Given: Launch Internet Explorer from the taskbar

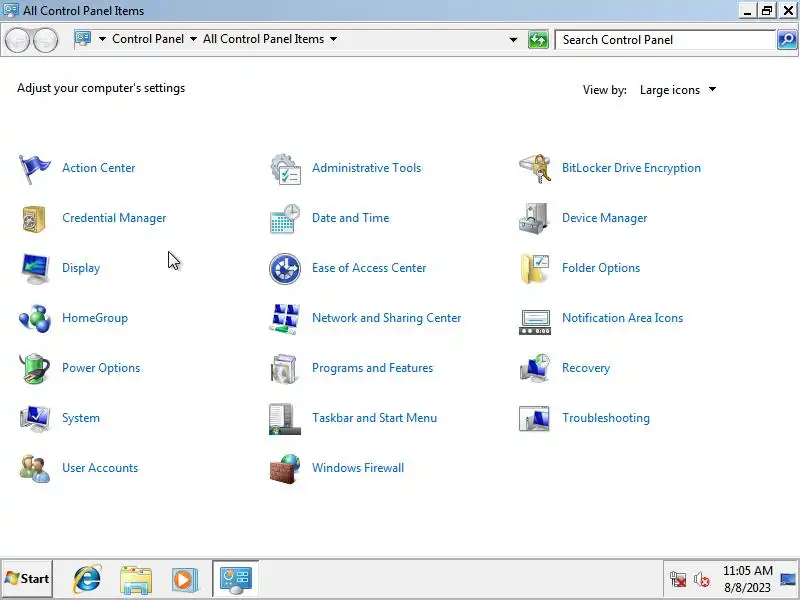Looking at the screenshot, I should 87,579.
